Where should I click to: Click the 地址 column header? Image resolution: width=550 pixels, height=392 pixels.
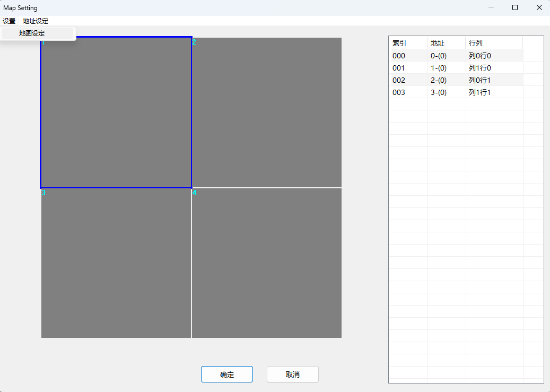[447, 43]
